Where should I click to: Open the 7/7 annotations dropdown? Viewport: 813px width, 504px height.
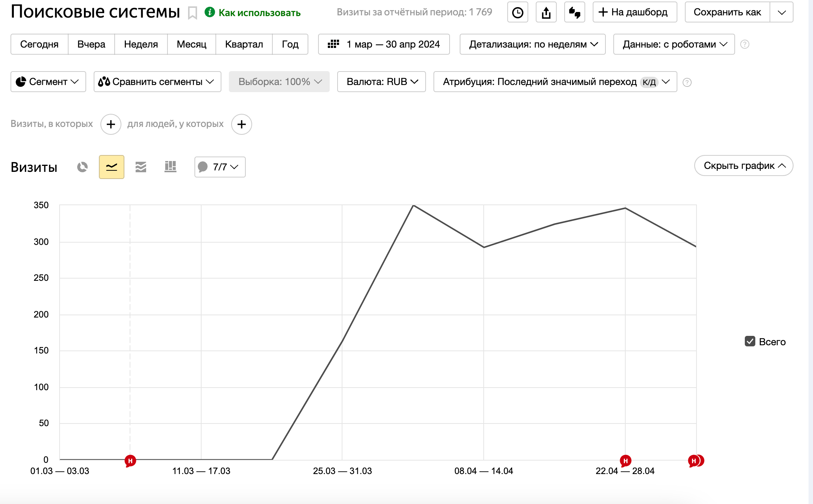pos(220,167)
